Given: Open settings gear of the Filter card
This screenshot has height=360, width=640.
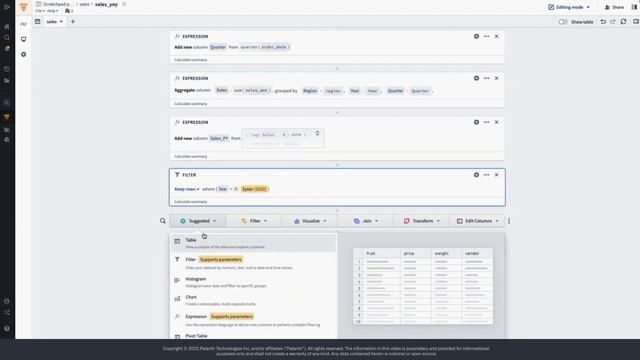Looking at the screenshot, I should coord(476,175).
